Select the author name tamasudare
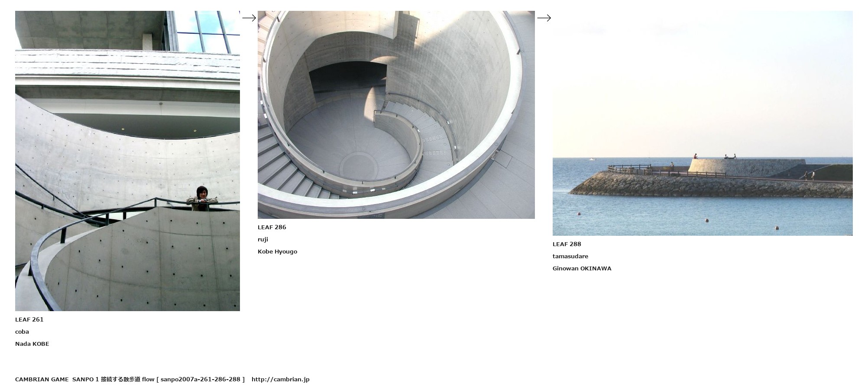Image resolution: width=868 pixels, height=390 pixels. pyautogui.click(x=570, y=256)
